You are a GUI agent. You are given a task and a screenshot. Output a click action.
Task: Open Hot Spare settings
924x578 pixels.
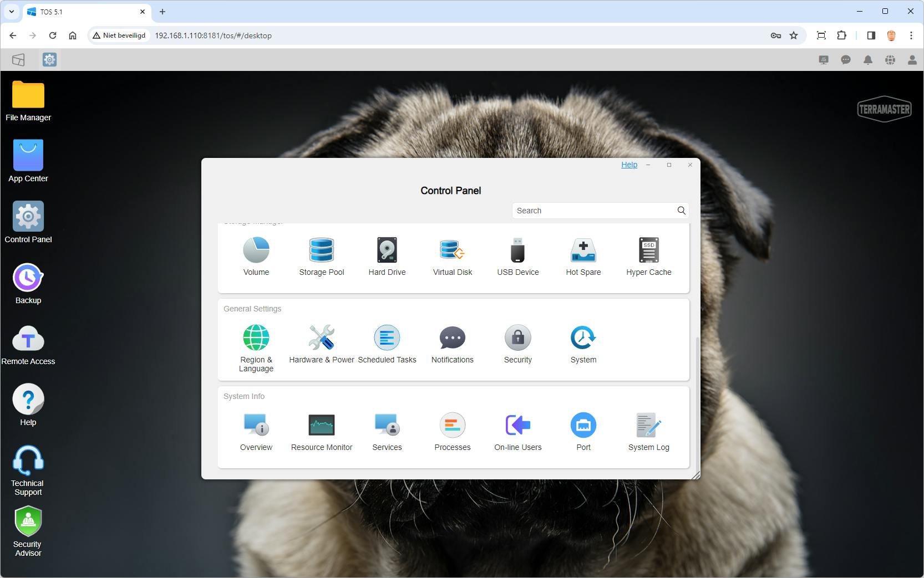[x=583, y=257]
